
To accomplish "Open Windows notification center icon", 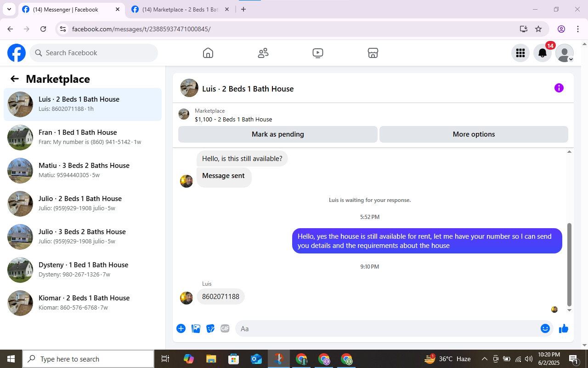I will pyautogui.click(x=574, y=359).
